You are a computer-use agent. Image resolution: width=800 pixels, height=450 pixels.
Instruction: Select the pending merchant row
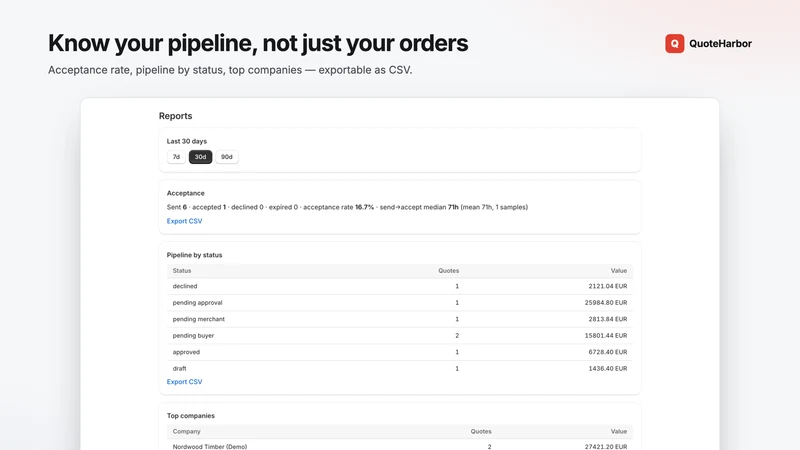[399, 319]
